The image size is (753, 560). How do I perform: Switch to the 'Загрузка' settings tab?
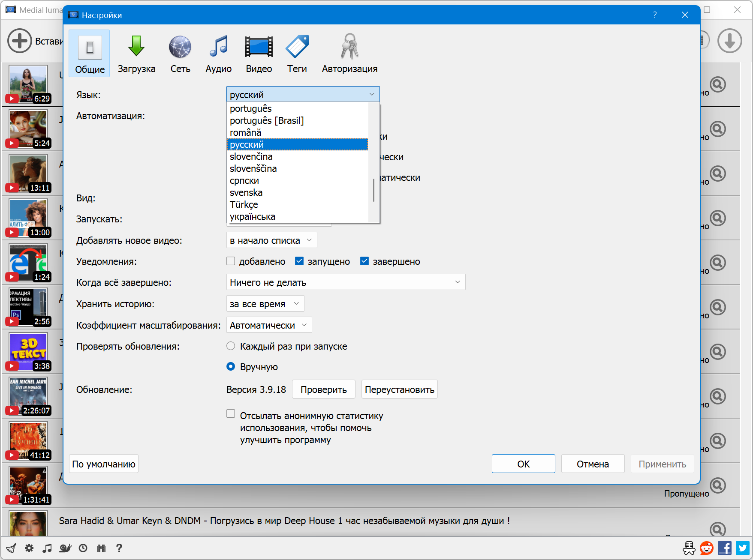pyautogui.click(x=136, y=54)
